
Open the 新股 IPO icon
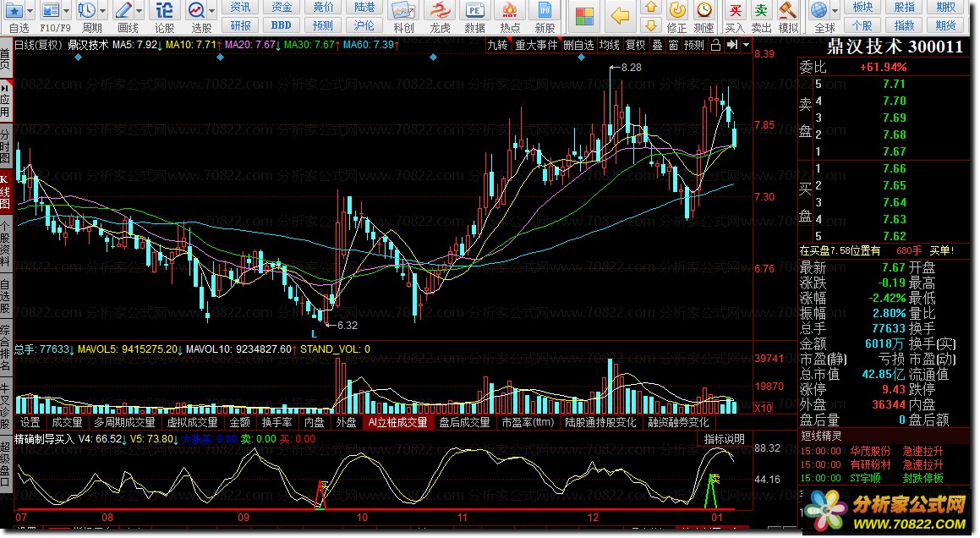point(545,11)
